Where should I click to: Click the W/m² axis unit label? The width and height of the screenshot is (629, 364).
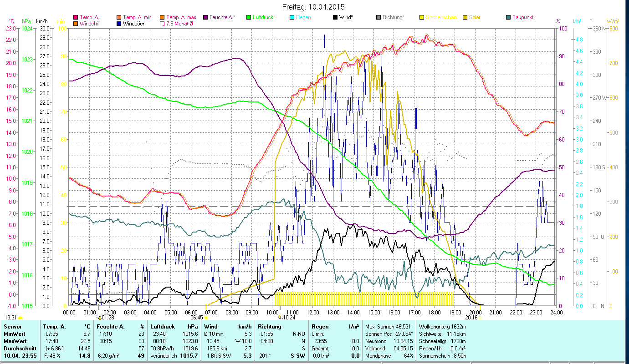[x=612, y=21]
